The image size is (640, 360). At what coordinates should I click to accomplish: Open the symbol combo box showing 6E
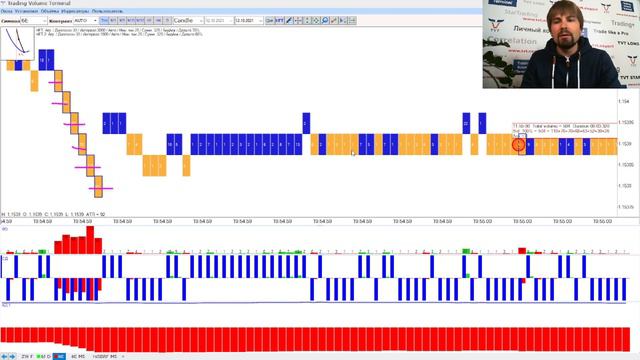[x=33, y=20]
